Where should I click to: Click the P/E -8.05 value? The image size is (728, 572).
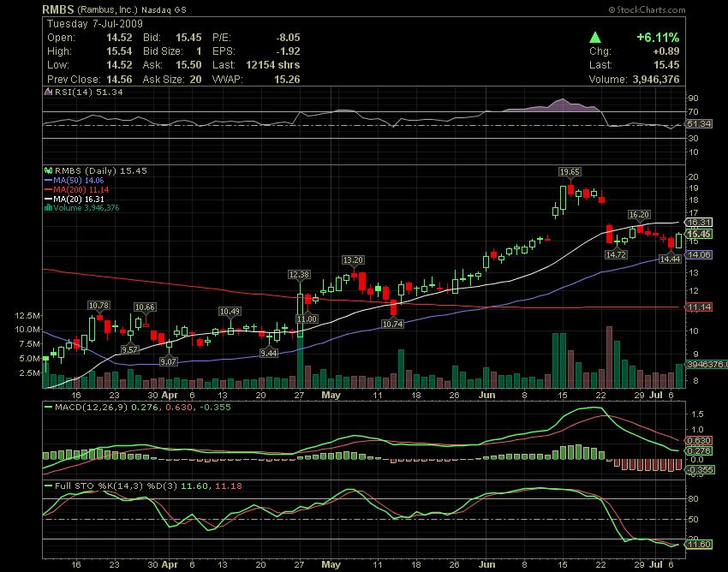[288, 38]
